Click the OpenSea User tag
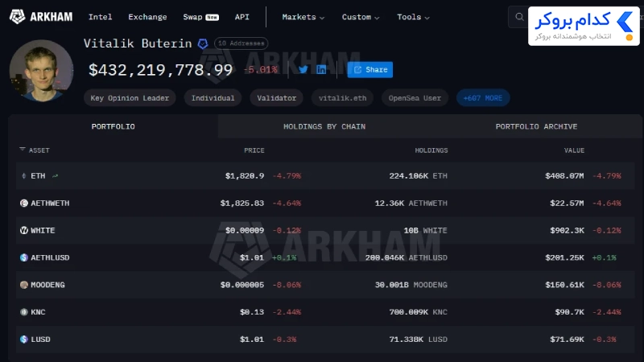 pyautogui.click(x=415, y=98)
